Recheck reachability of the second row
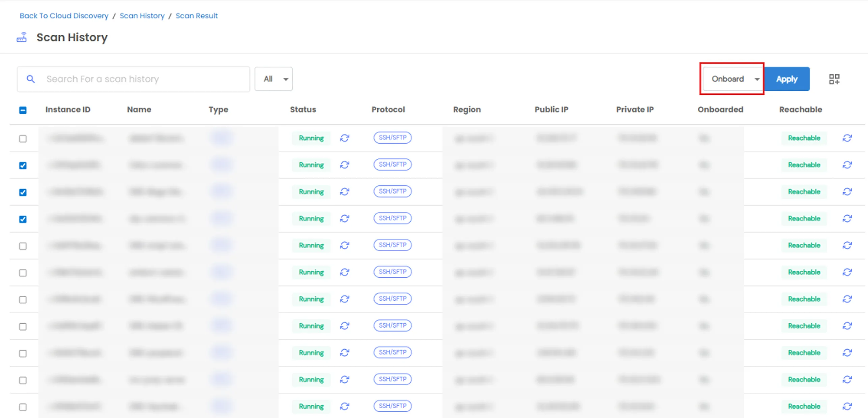 click(847, 165)
